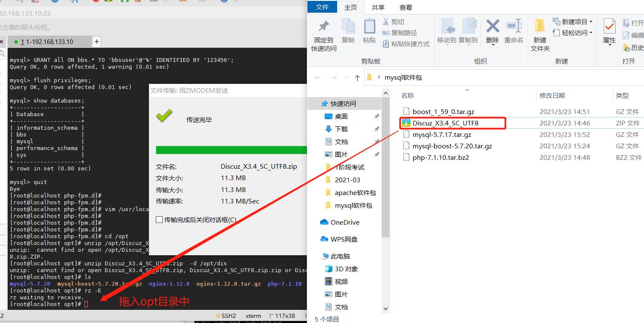644x323 pixels.
Task: Click the Explorer up-one-level arrow
Action: click(357, 78)
